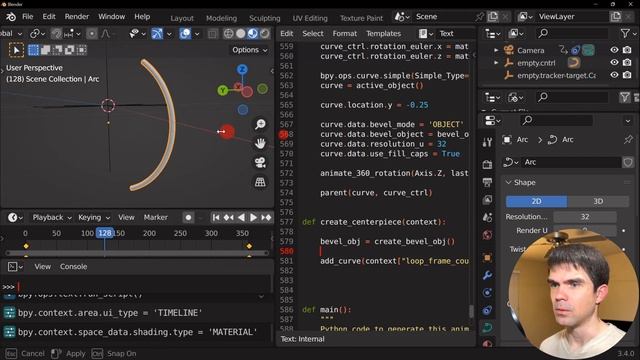
Task: Select solid viewport shading
Action: pyautogui.click(x=241, y=33)
